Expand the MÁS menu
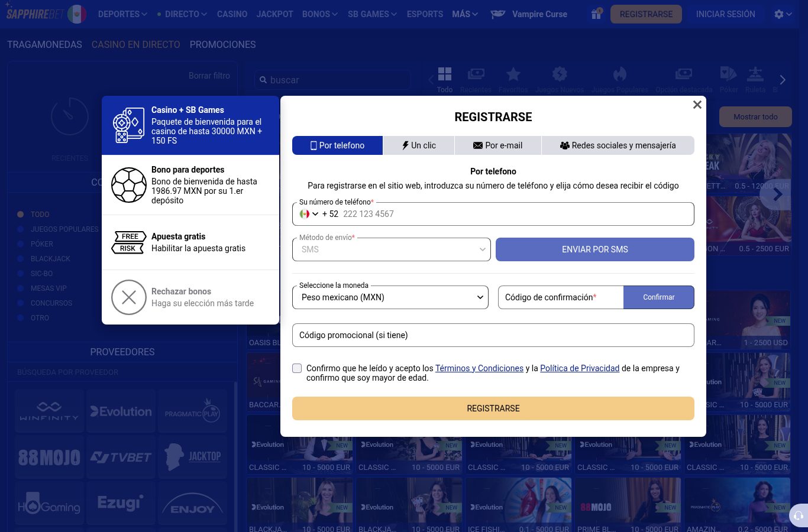Image resolution: width=808 pixels, height=532 pixels. coord(465,14)
